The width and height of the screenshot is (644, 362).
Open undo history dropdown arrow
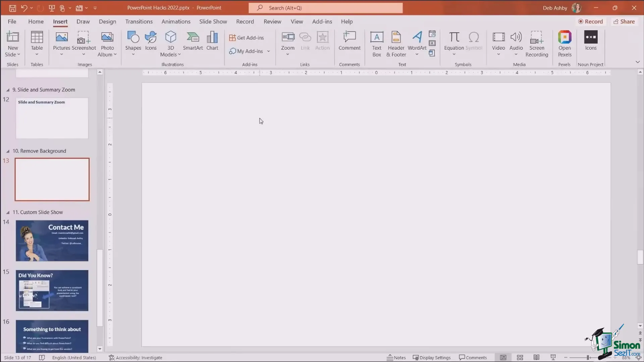(x=32, y=8)
